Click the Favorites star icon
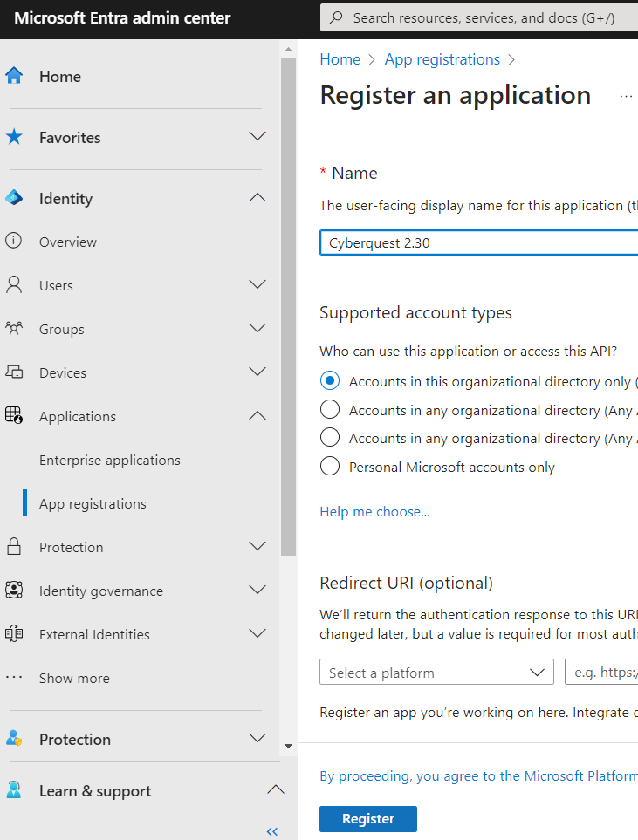The height and width of the screenshot is (840, 638). point(14,137)
